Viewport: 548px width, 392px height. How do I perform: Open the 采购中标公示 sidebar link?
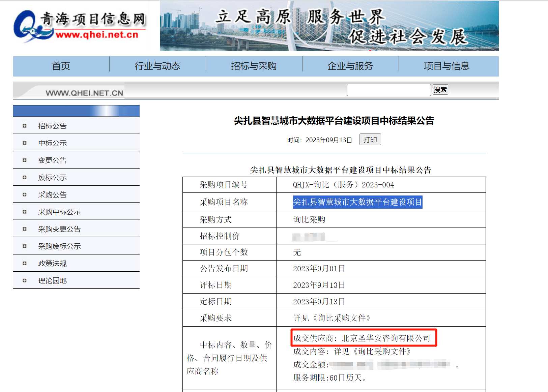60,212
